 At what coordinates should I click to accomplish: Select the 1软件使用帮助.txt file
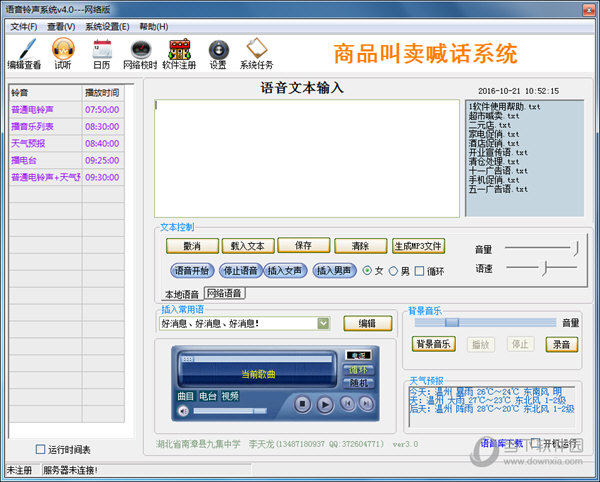pos(504,107)
